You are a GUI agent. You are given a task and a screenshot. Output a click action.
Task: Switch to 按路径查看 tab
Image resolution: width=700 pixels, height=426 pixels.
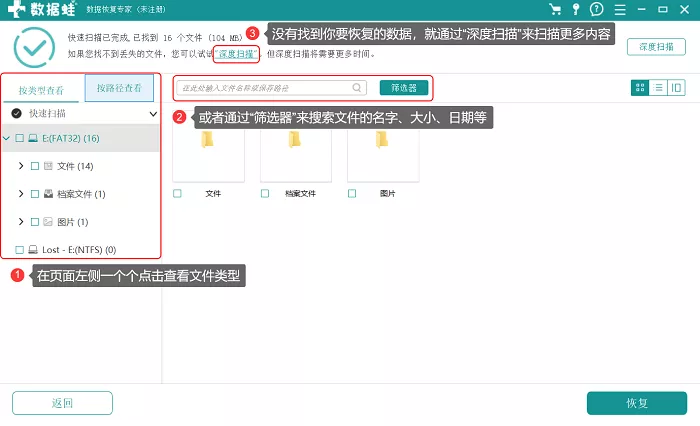(119, 88)
